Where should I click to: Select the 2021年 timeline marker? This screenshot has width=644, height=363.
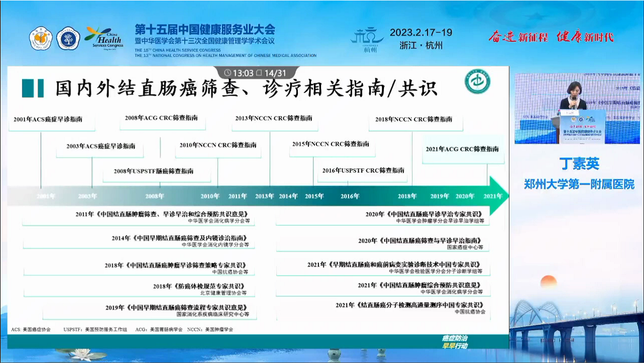click(x=493, y=196)
